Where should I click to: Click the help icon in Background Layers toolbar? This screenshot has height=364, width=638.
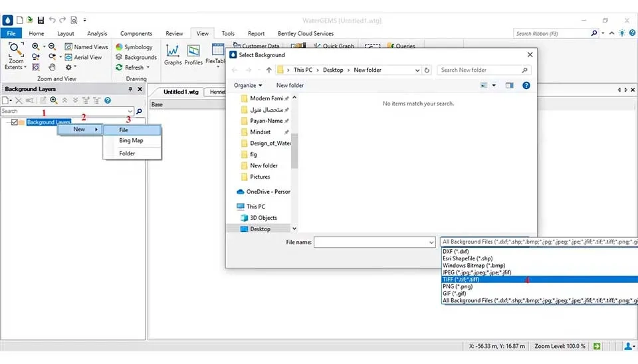pyautogui.click(x=107, y=100)
